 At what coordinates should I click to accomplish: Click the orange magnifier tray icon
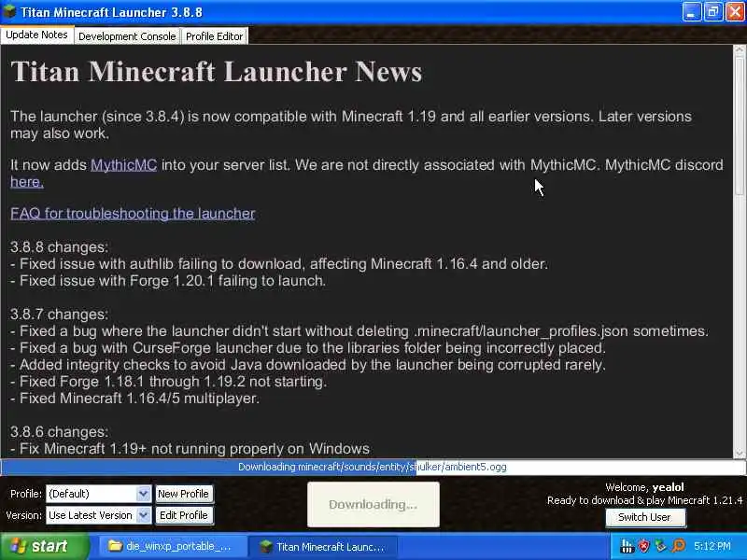click(678, 546)
